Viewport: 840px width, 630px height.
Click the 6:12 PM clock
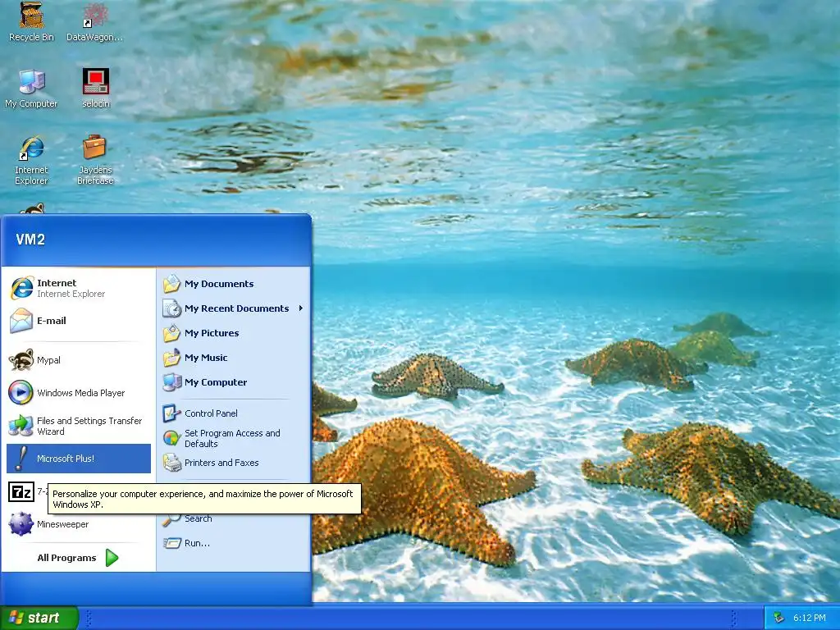810,618
